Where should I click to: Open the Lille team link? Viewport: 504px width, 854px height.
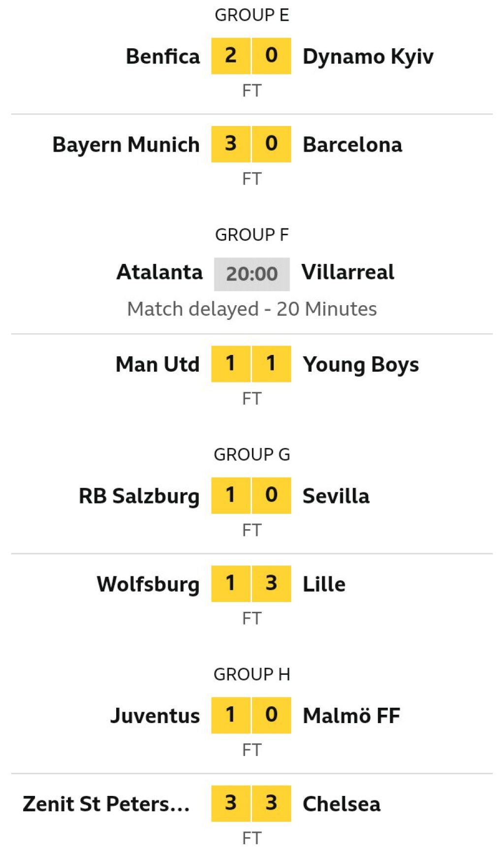tap(324, 584)
